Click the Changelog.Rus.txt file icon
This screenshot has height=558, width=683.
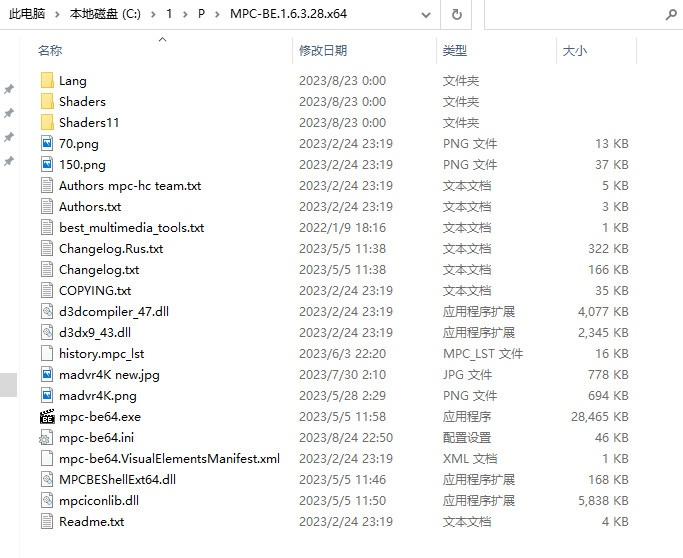click(47, 248)
